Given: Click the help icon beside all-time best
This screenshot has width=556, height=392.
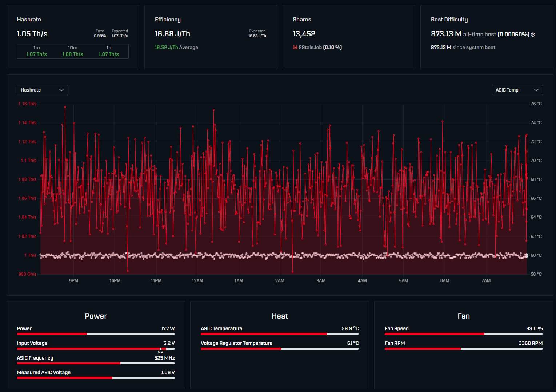Looking at the screenshot, I should (533, 35).
